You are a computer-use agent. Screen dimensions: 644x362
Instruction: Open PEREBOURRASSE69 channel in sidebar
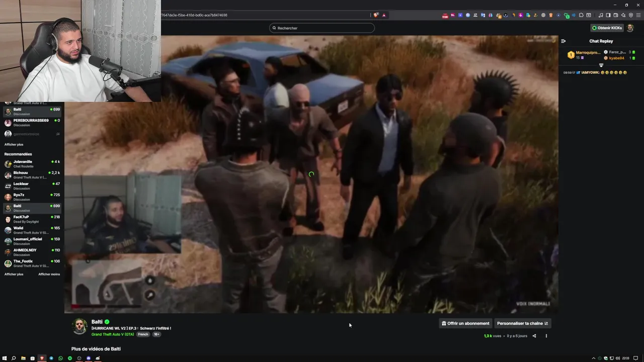pos(32,123)
